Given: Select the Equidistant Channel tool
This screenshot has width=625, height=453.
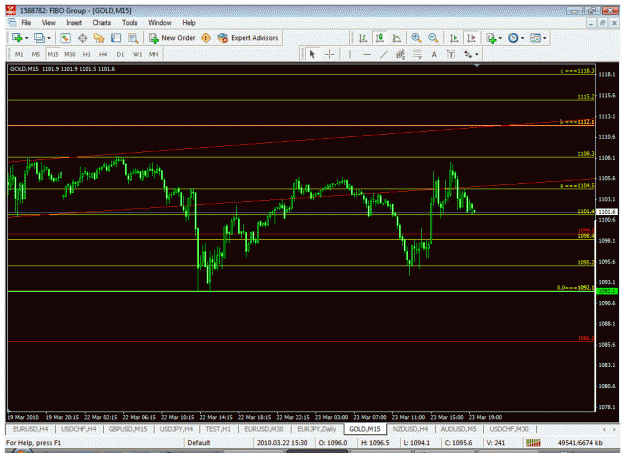Looking at the screenshot, I should pyautogui.click(x=401, y=54).
